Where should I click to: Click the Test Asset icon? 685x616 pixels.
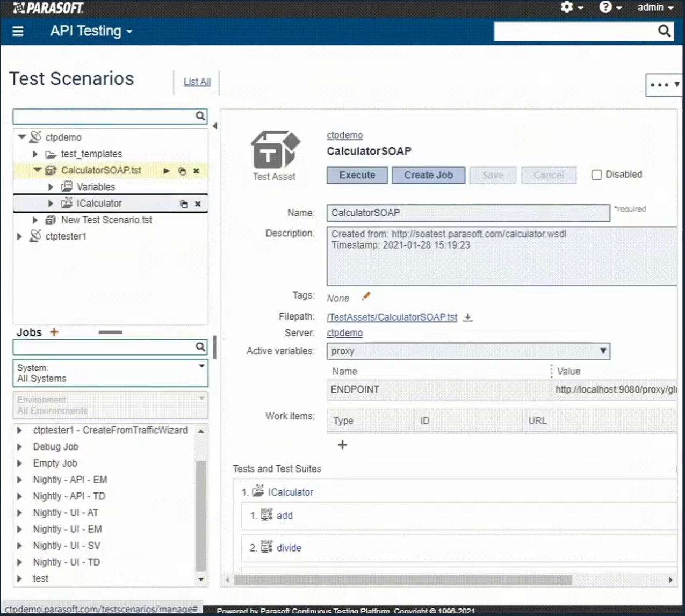[275, 150]
